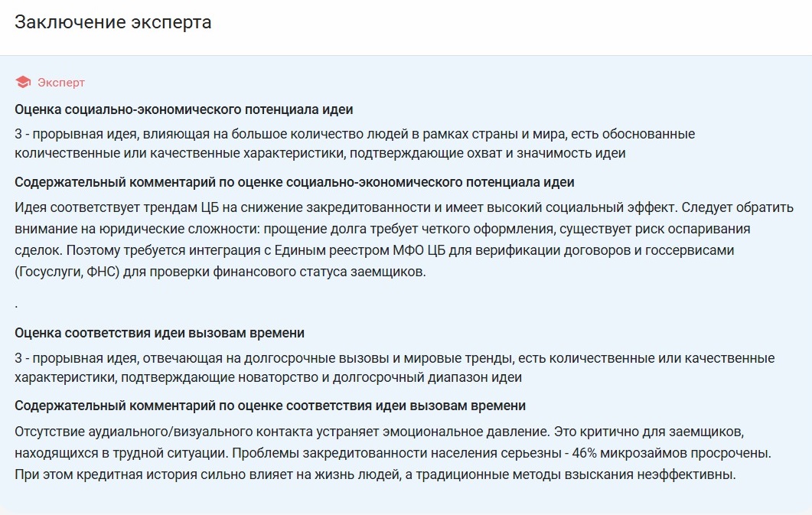Click the red "Эксперт" label
The height and width of the screenshot is (515, 812).
(x=61, y=83)
